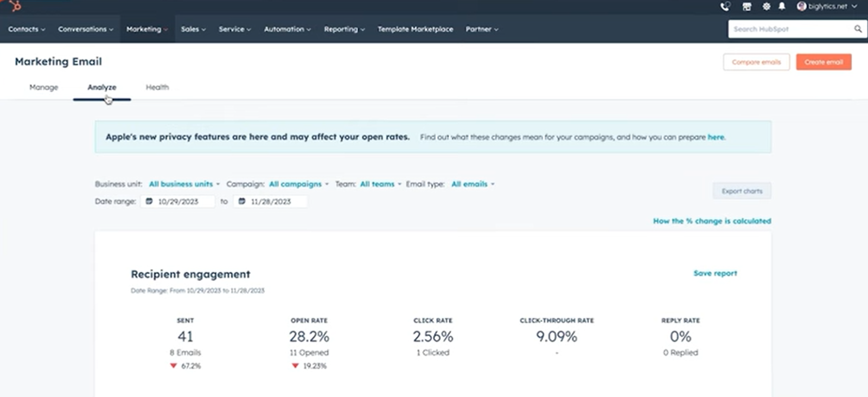Expand the All business units dropdown

pos(184,184)
